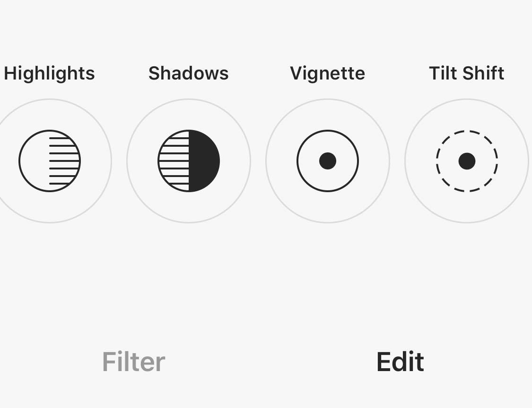The height and width of the screenshot is (408, 532).
Task: Select the "Vignette" text label
Action: tap(328, 73)
